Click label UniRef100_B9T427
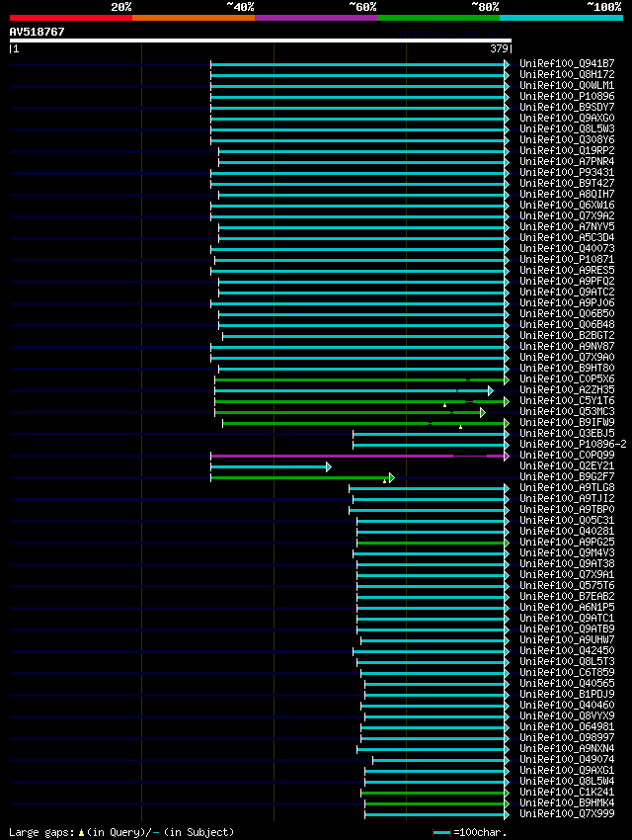 [x=567, y=183]
